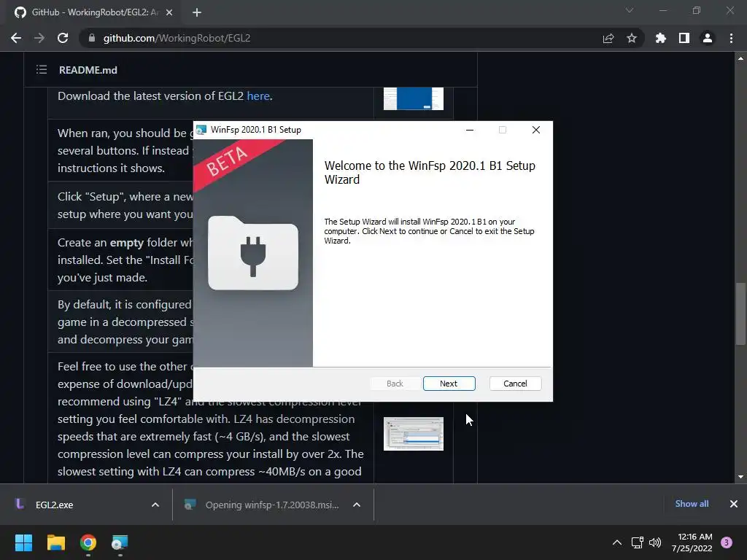This screenshot has height=560, width=747.
Task: Toggle Chrome side panel
Action: 684,38
